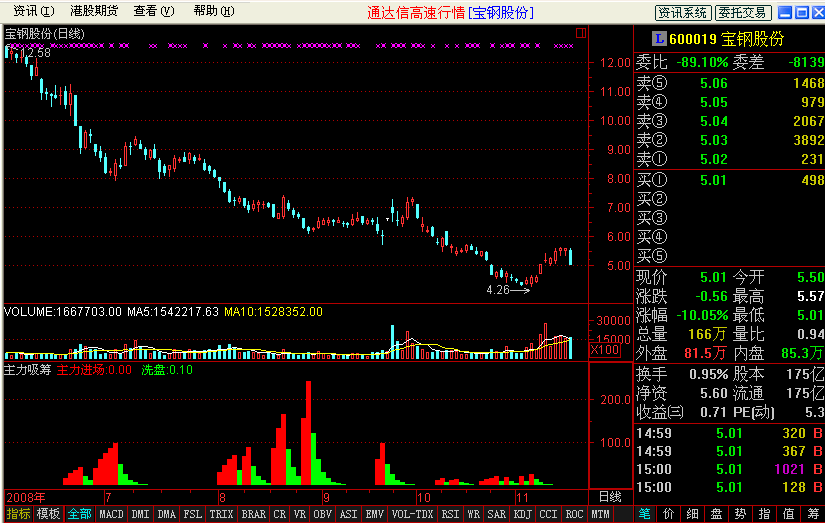Viewport: 825px width, 523px height.
Task: Switch indicator to TRIX
Action: (x=222, y=514)
